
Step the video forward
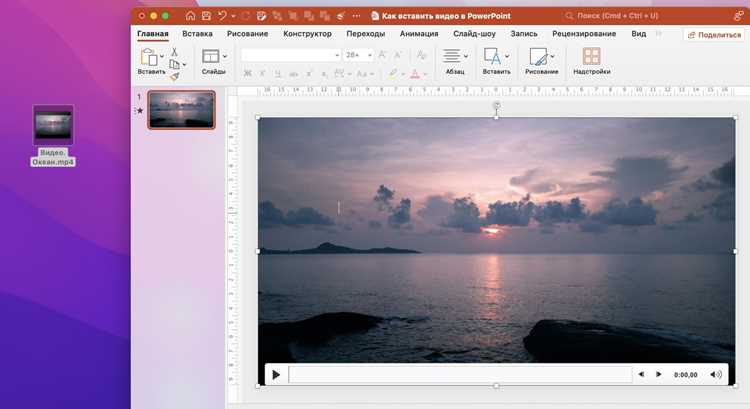point(659,375)
